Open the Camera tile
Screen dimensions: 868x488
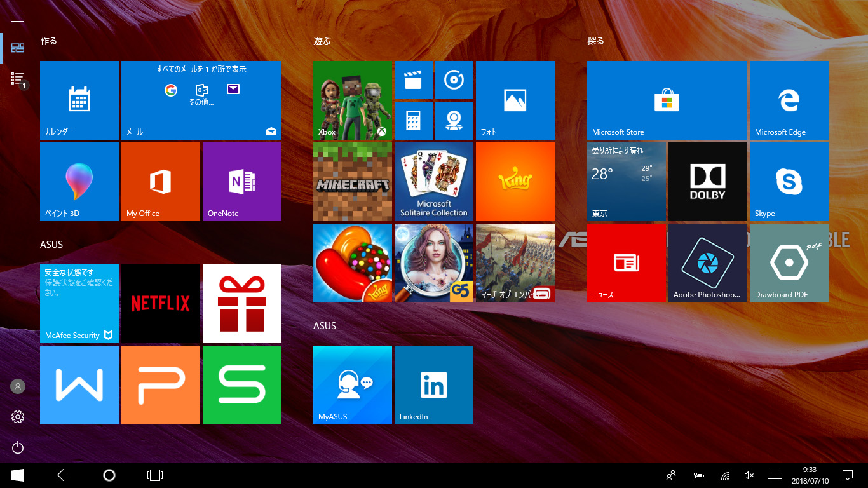click(454, 121)
